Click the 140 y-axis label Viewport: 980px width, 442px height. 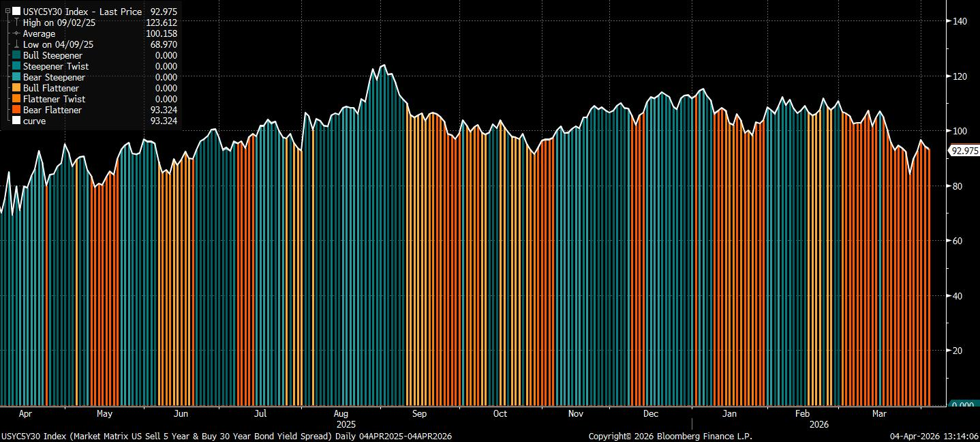click(960, 21)
